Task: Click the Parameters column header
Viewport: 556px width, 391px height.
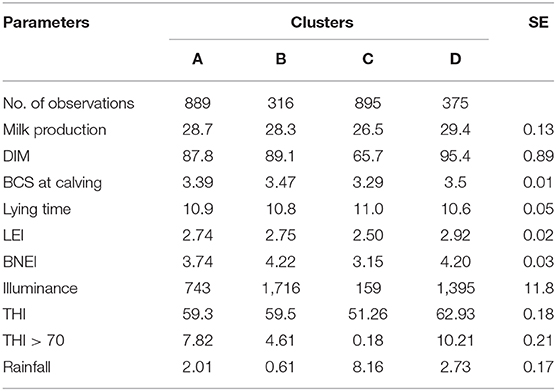Action: (46, 23)
